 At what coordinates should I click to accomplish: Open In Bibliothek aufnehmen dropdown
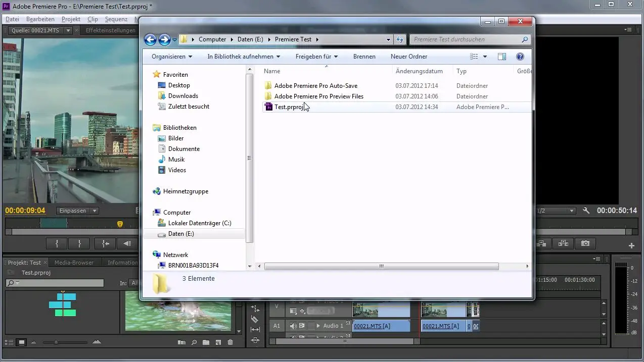[244, 57]
